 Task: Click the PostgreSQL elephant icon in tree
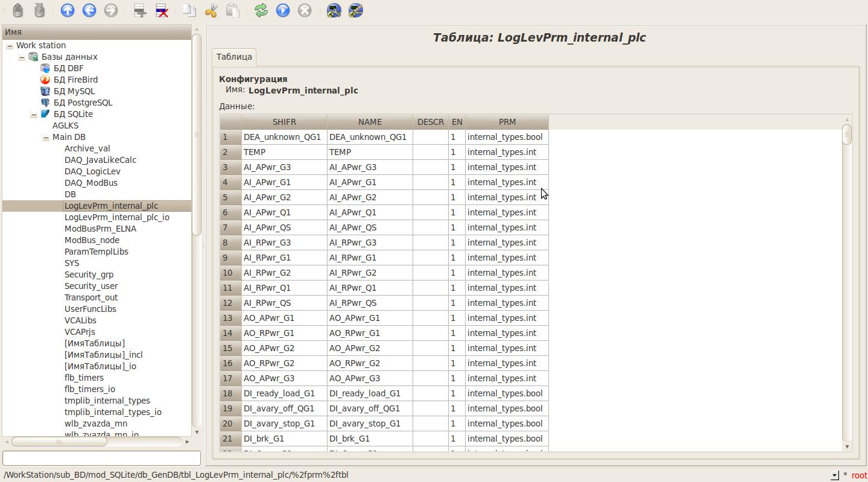pos(45,103)
